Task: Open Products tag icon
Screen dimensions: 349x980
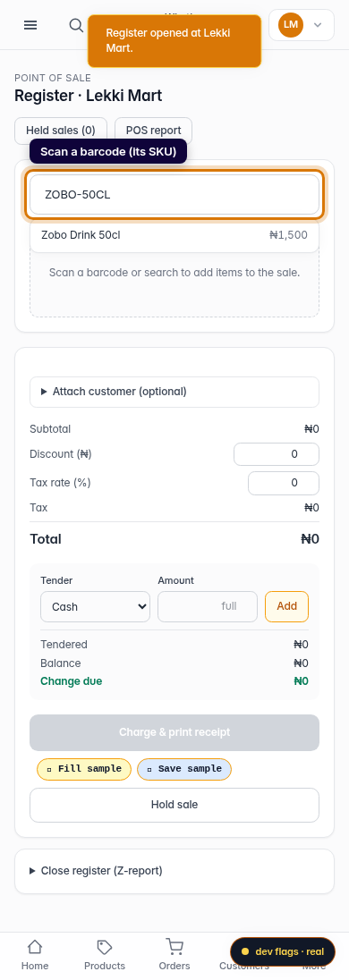Action: (105, 947)
